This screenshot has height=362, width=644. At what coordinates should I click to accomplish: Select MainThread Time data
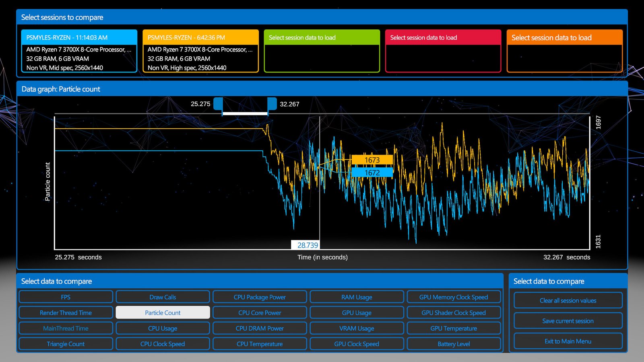(66, 328)
